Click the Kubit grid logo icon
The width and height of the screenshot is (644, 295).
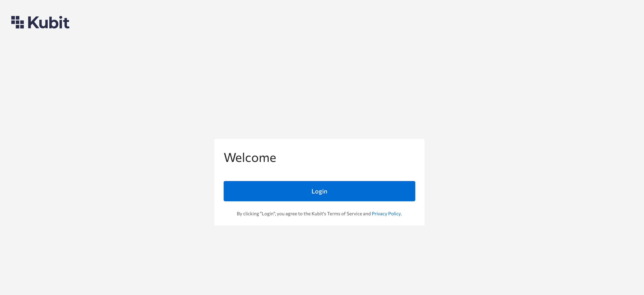coord(18,22)
